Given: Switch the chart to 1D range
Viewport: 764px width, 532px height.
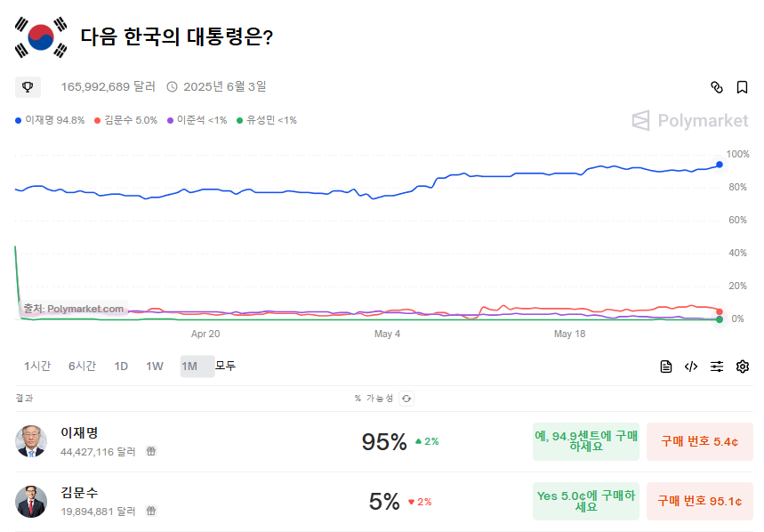Looking at the screenshot, I should 121,367.
